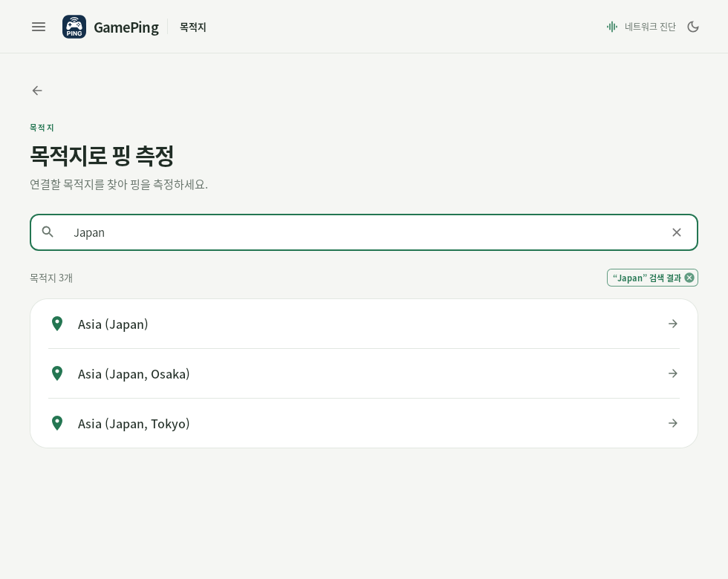Click the GamePing controller logo icon
The image size is (728, 579).
click(74, 27)
